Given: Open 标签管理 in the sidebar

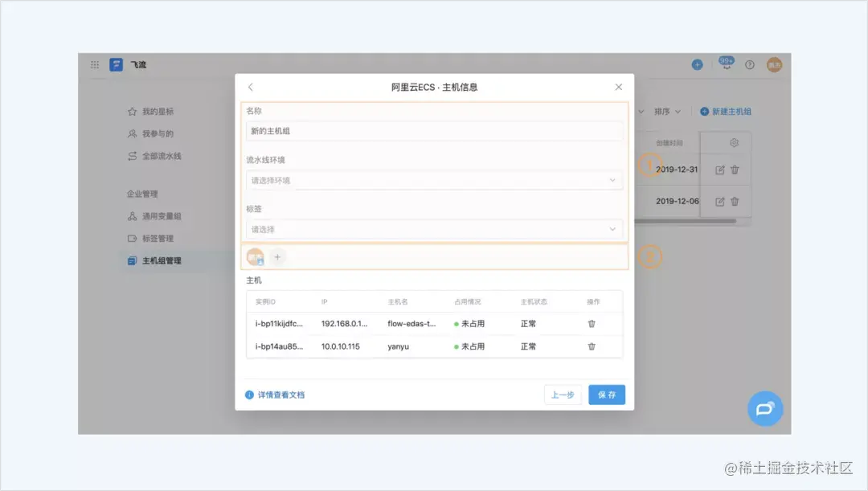Looking at the screenshot, I should point(150,239).
